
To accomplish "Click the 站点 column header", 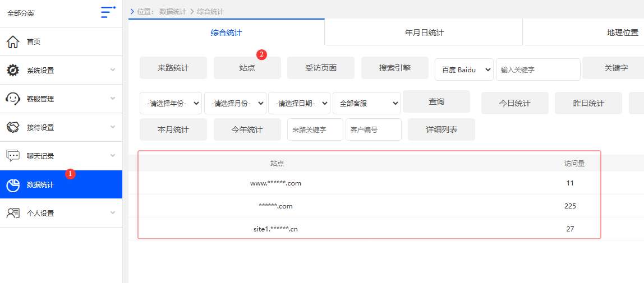I will (x=277, y=163).
